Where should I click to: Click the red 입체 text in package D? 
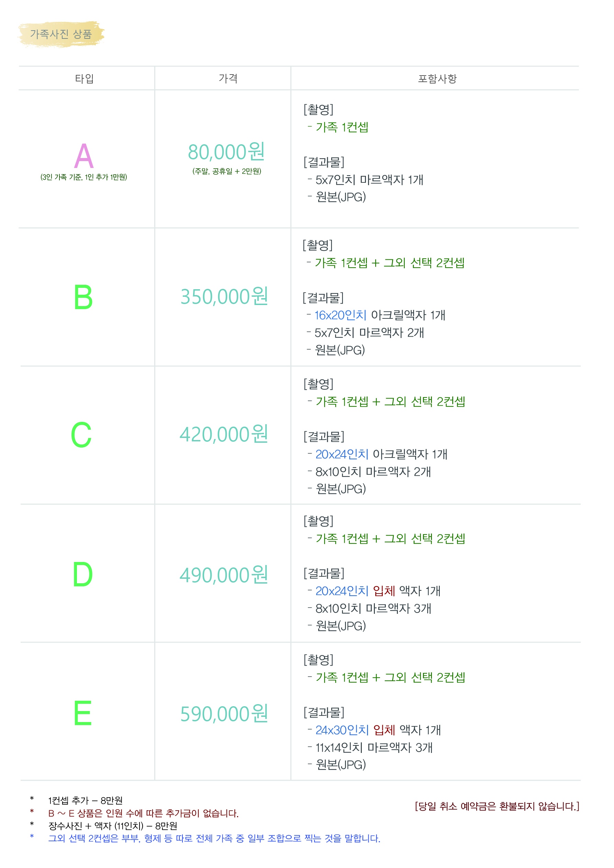coord(384,590)
